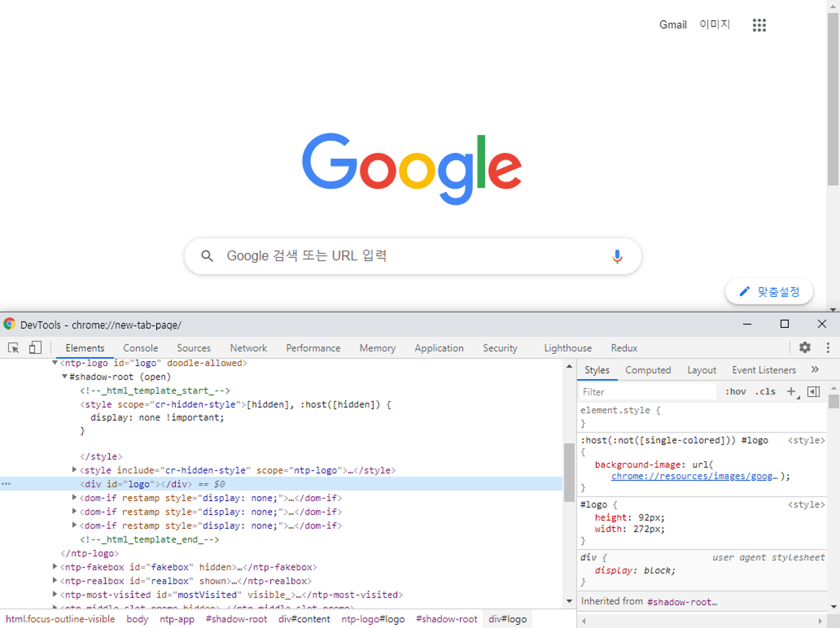This screenshot has height=628, width=840.
Task: Open the Gmail link
Action: click(x=672, y=25)
